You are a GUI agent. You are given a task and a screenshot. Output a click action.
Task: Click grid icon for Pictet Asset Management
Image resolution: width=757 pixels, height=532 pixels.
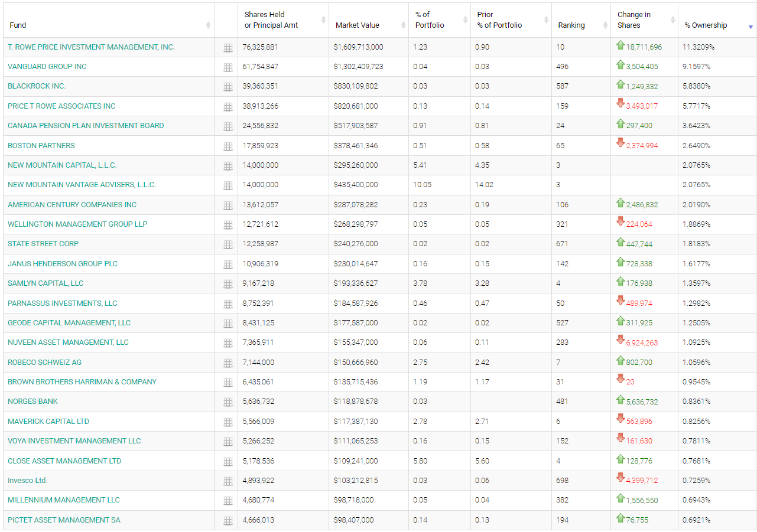click(x=228, y=521)
